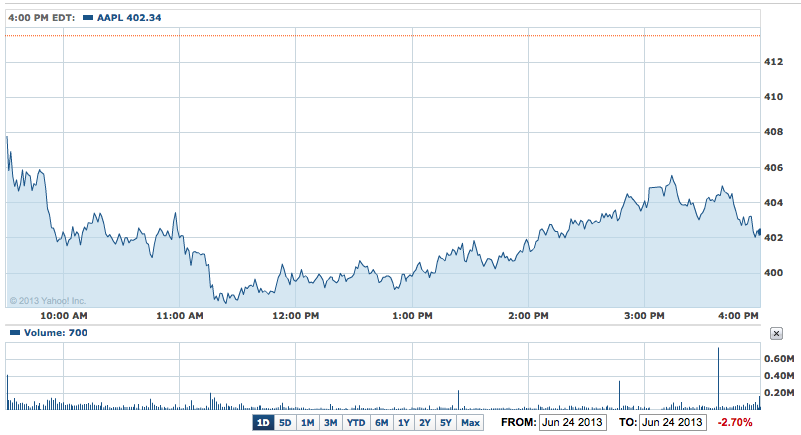
Task: Select the 1Y chart range
Action: click(404, 423)
